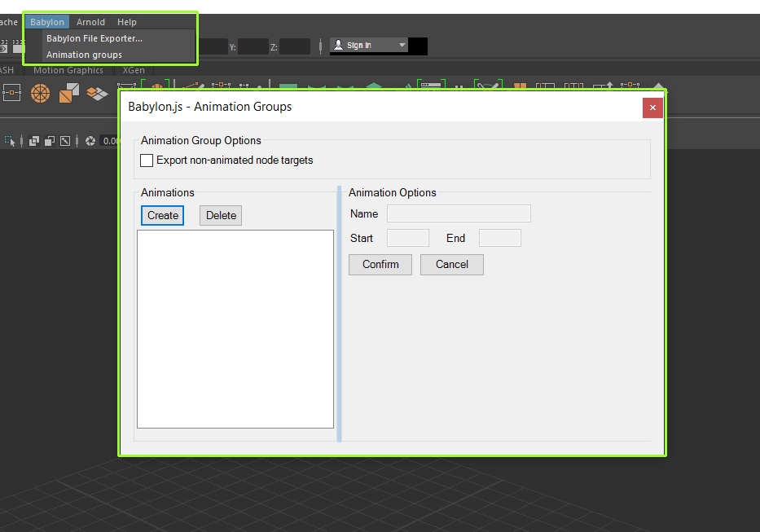Screen dimensions: 760x532
Task: Focus the animation Name input field
Action: (459, 214)
